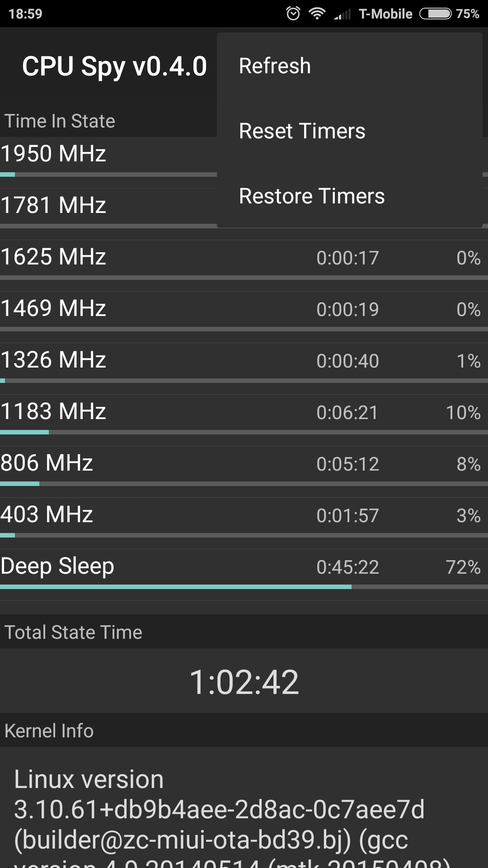Tap the battery indicator icon
Screen dimensions: 488x868
coord(435,14)
